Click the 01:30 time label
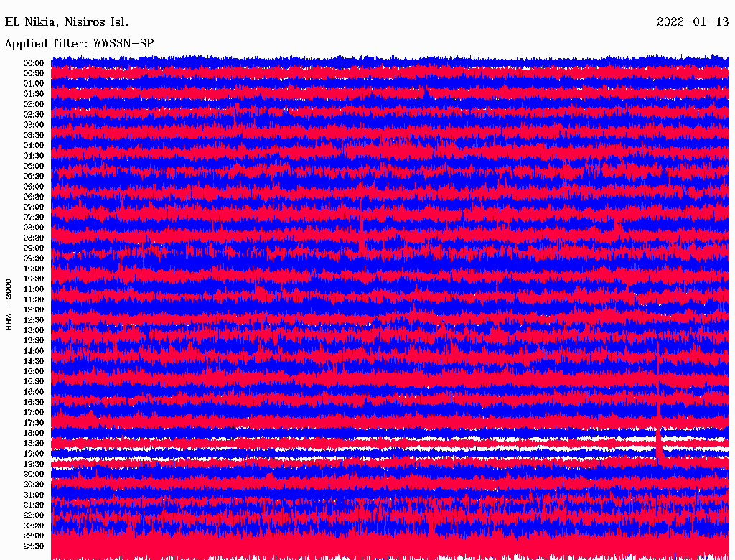 pyautogui.click(x=34, y=94)
